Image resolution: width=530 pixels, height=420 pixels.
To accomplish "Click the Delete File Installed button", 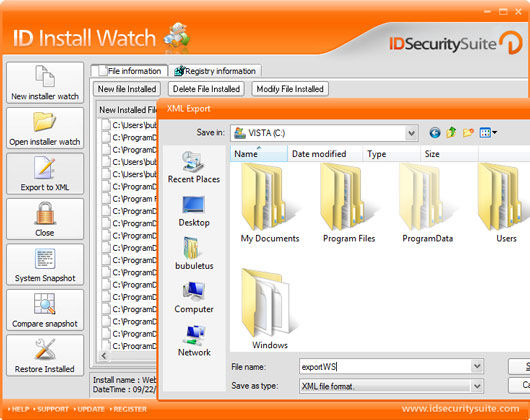I will 206,89.
